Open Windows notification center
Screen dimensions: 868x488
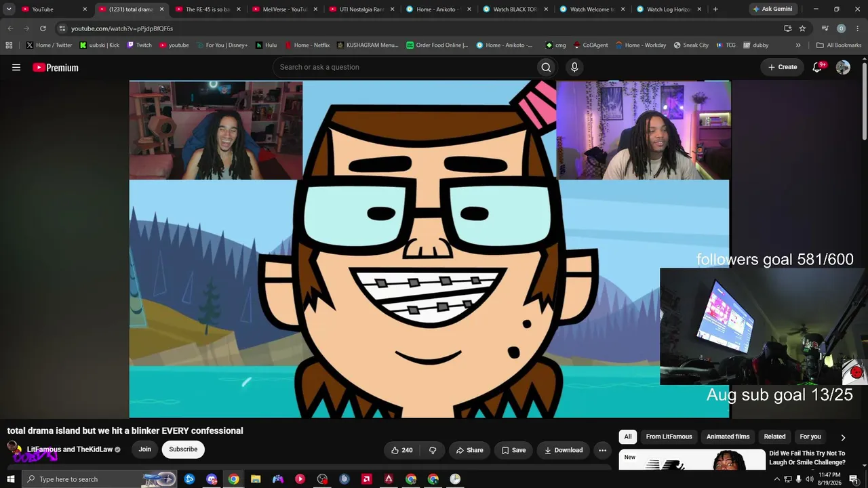[x=854, y=479]
